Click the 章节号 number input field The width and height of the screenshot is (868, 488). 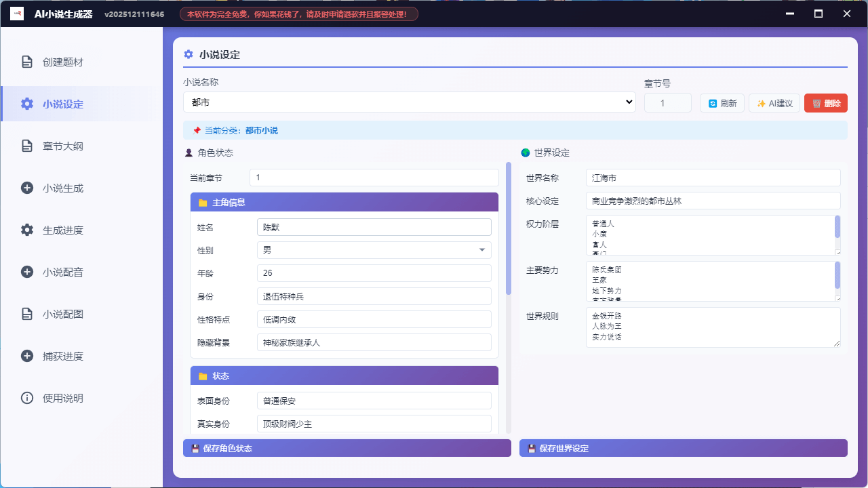(x=667, y=102)
